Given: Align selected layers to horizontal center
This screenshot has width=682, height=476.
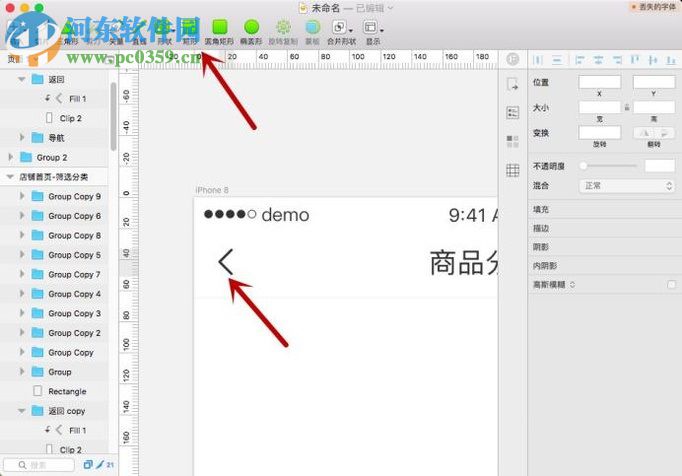Looking at the screenshot, I should point(598,60).
